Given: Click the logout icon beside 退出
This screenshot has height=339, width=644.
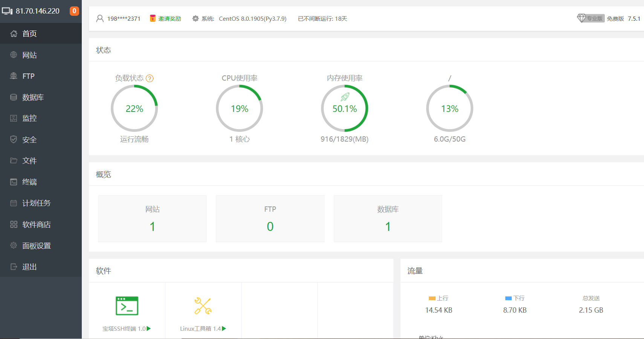Looking at the screenshot, I should [14, 267].
